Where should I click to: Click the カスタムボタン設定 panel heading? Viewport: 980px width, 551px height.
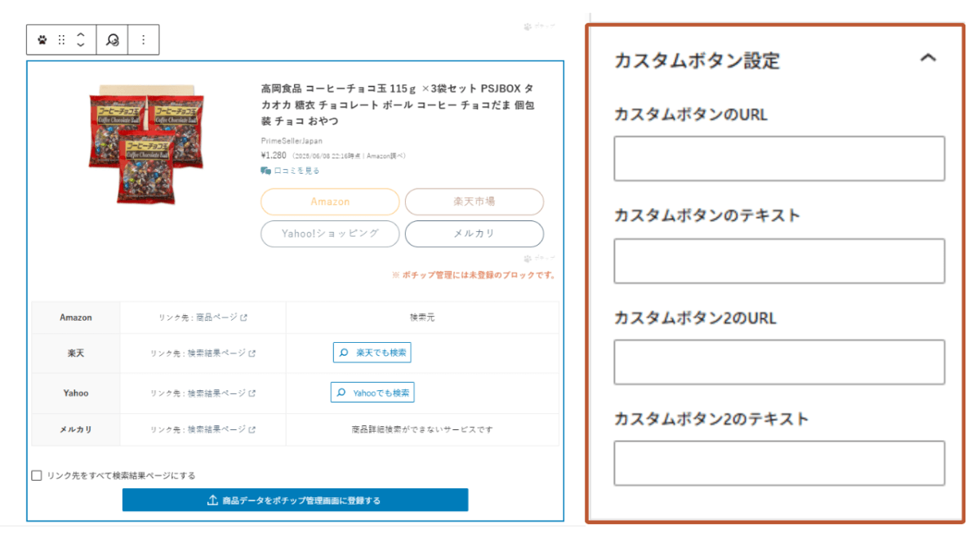pos(697,60)
